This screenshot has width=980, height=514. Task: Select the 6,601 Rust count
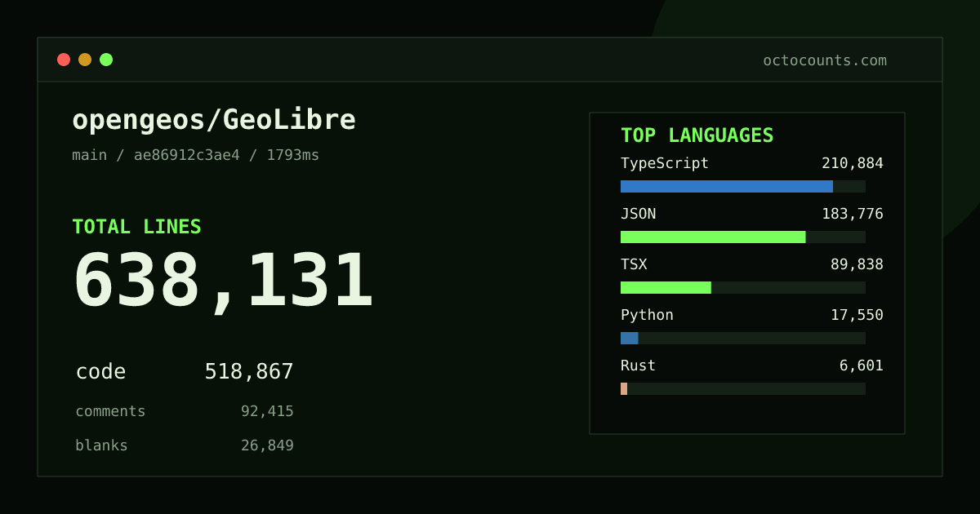862,366
